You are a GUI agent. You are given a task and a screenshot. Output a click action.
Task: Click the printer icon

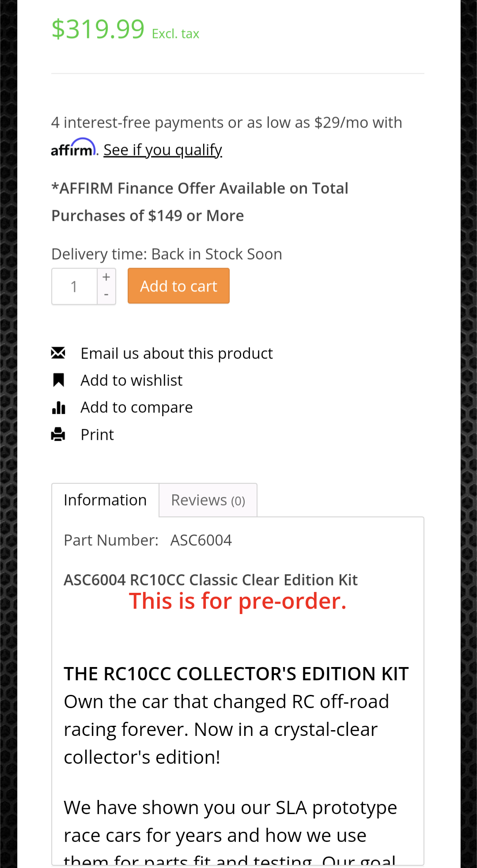click(58, 435)
